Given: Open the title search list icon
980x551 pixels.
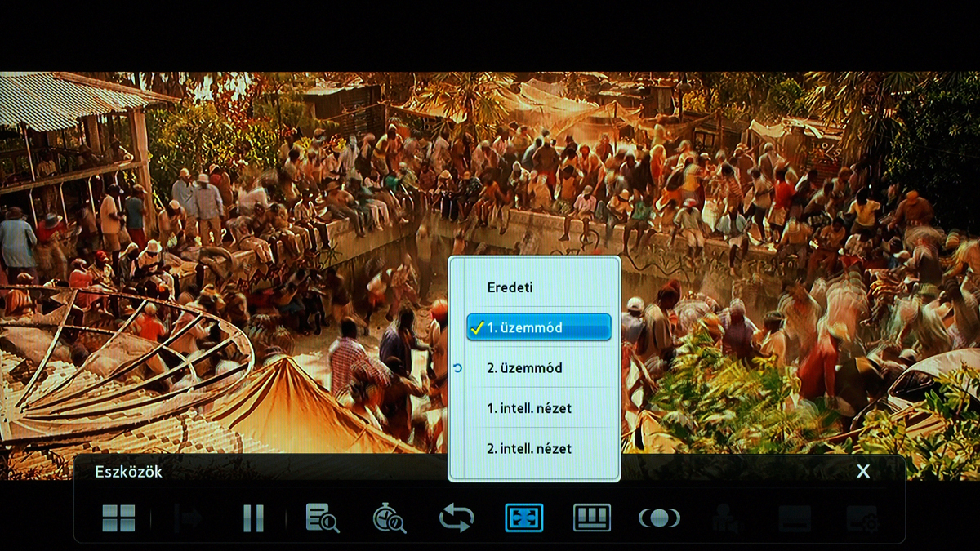Looking at the screenshot, I should 322,518.
